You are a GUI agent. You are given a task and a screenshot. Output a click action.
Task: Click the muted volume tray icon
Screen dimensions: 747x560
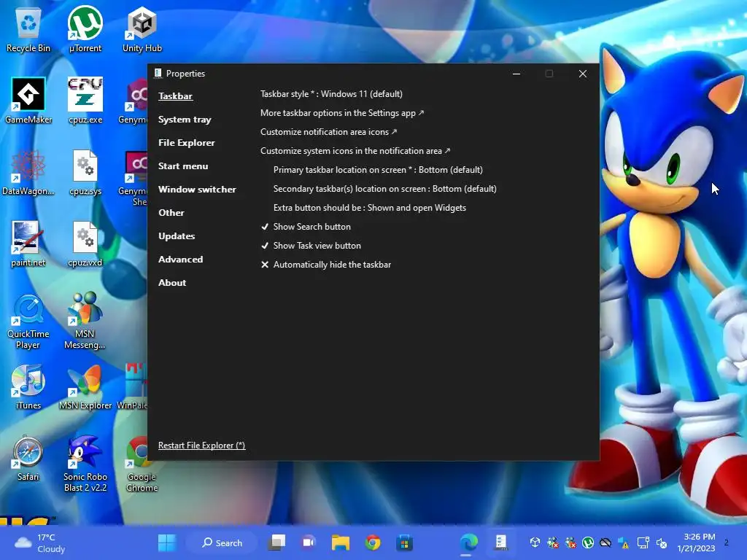point(661,542)
